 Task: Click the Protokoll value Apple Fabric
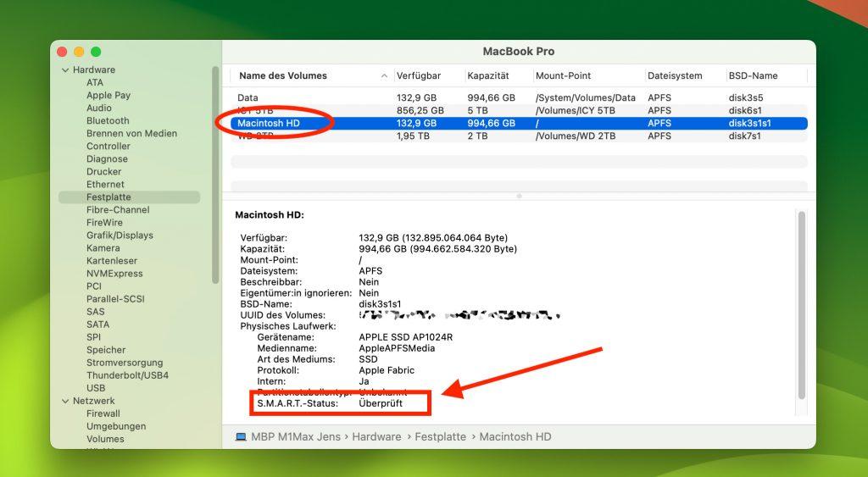coord(387,370)
